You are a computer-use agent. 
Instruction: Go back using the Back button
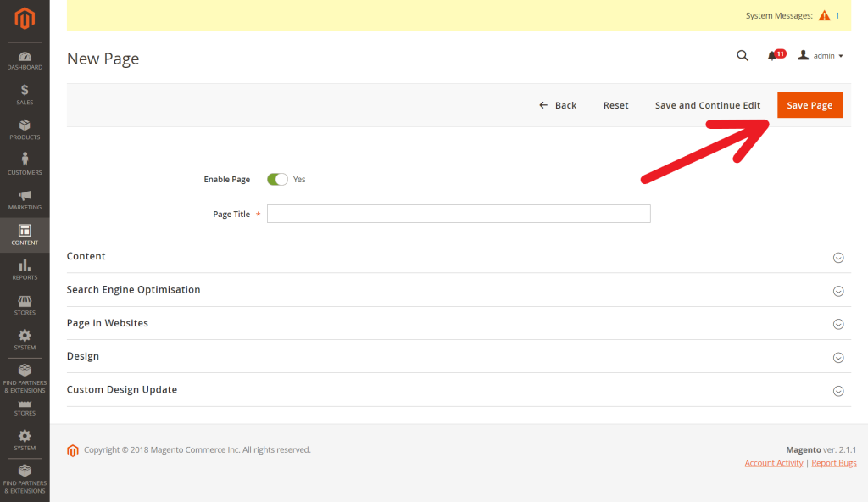click(558, 105)
